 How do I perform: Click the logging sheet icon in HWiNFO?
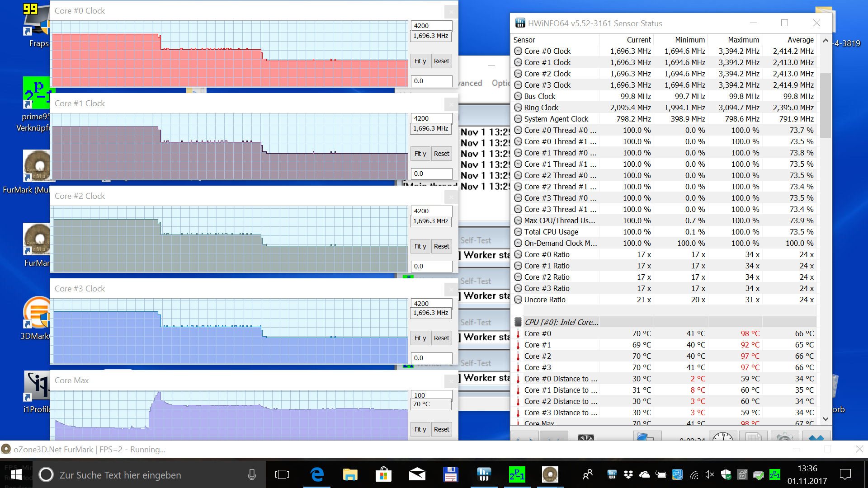pos(753,437)
